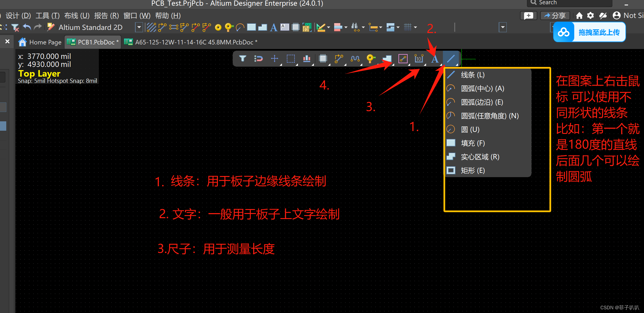Expand the find binoculars dropdown arrow
644x313 pixels.
(363, 27)
